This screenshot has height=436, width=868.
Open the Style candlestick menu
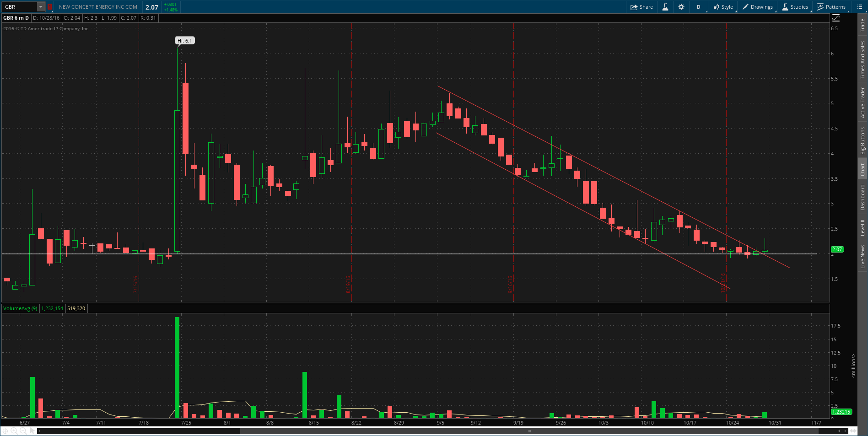click(x=723, y=7)
